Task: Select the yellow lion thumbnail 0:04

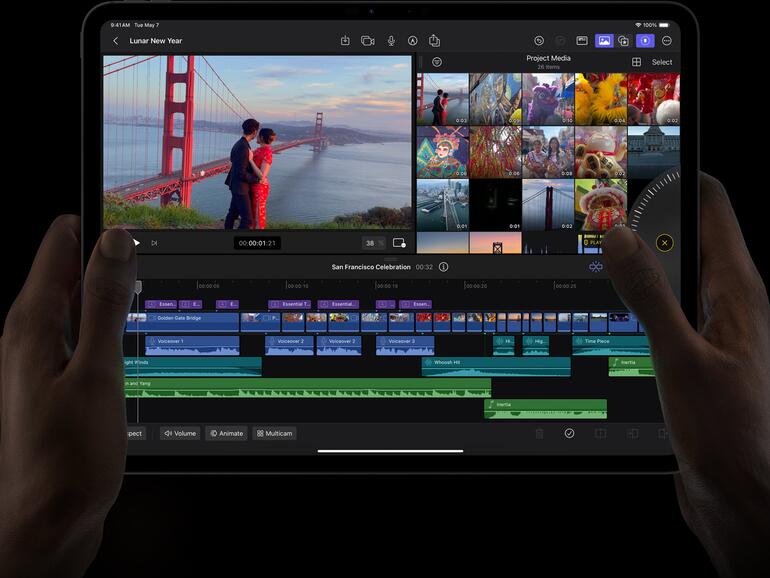Action: point(601,99)
